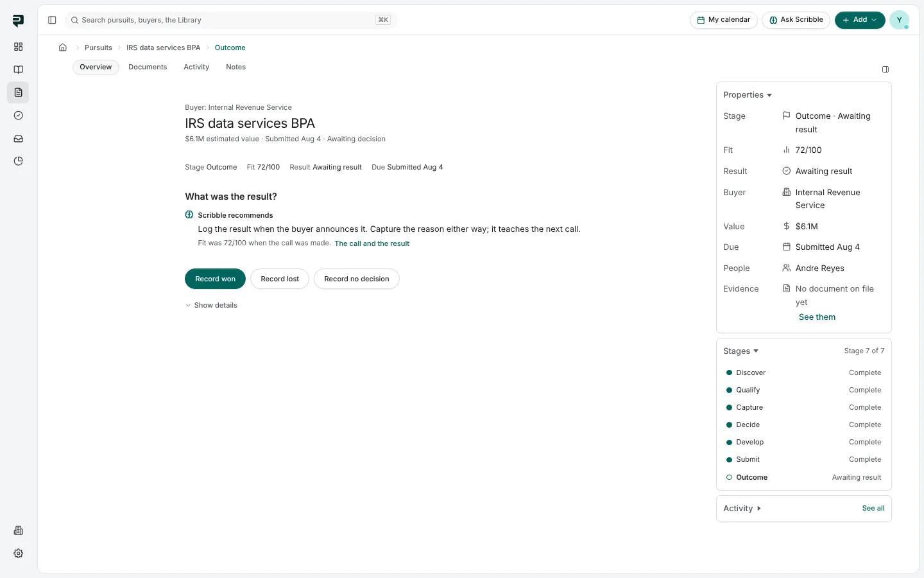
Task: Click the Internal Revenue Service buyer value
Action: pyautogui.click(x=828, y=199)
